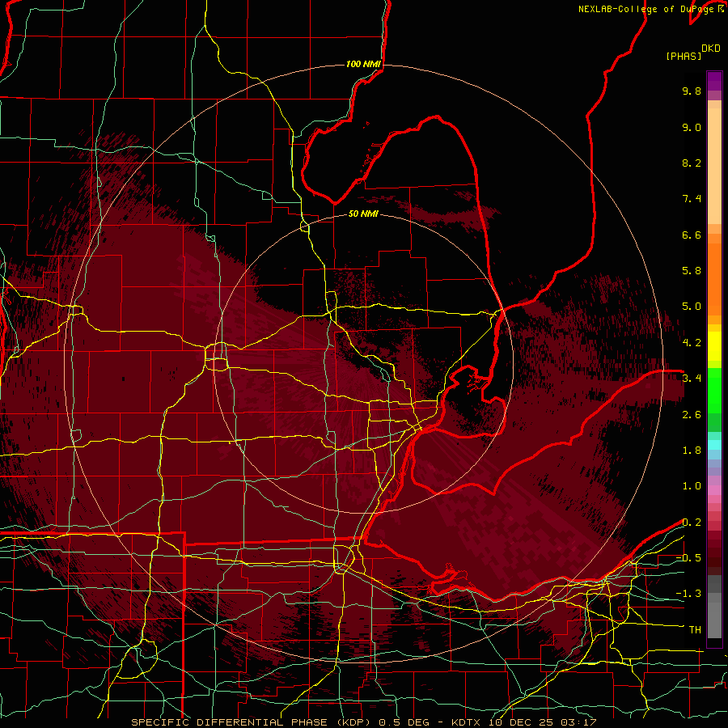Click the cyan segment of the color bar

[714, 445]
